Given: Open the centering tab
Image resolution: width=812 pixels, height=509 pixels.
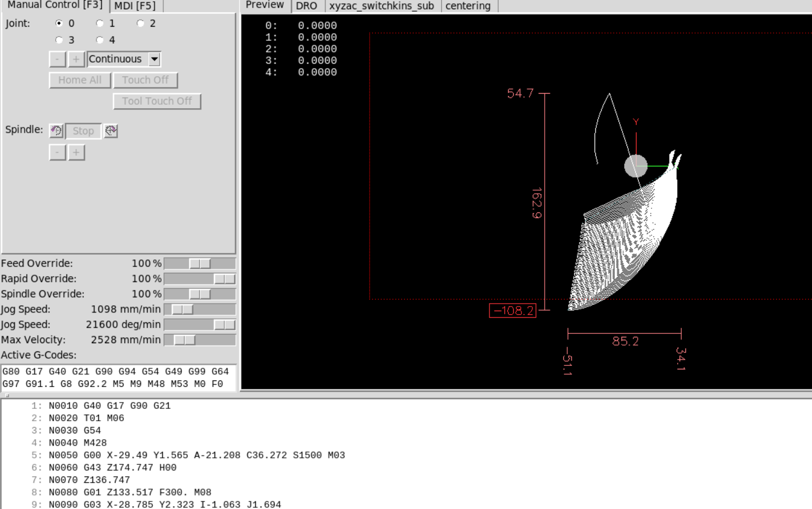Looking at the screenshot, I should click(468, 6).
